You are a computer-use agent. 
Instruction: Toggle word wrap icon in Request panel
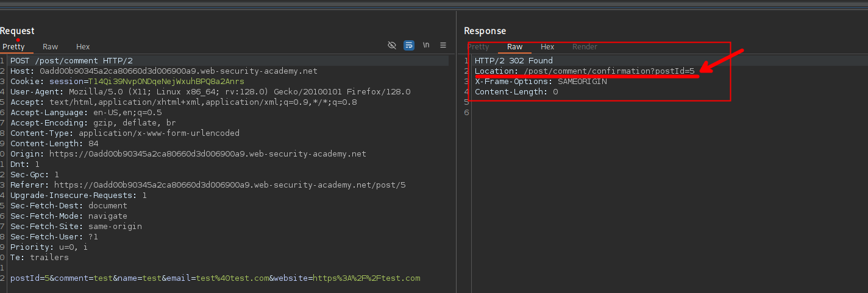[x=409, y=46]
